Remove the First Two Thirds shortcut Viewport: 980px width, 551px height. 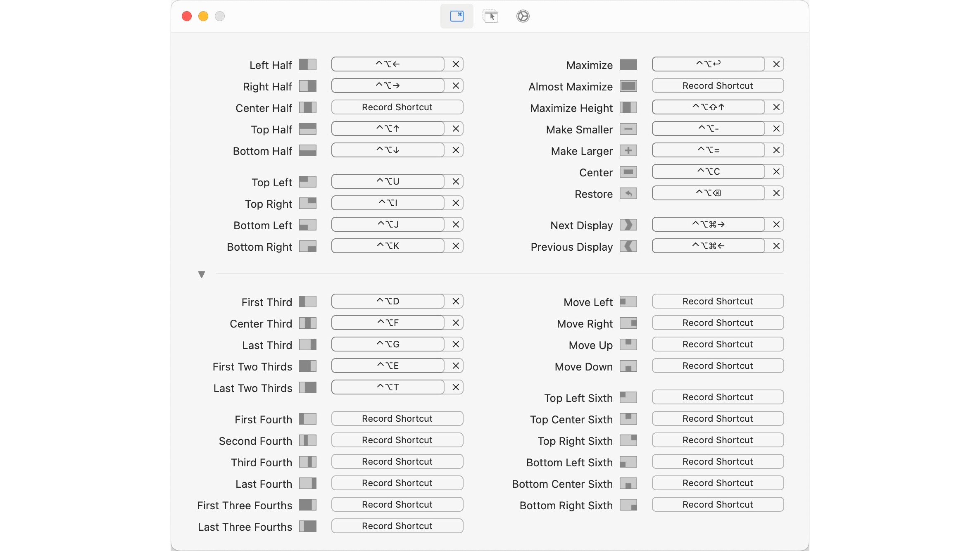coord(456,366)
